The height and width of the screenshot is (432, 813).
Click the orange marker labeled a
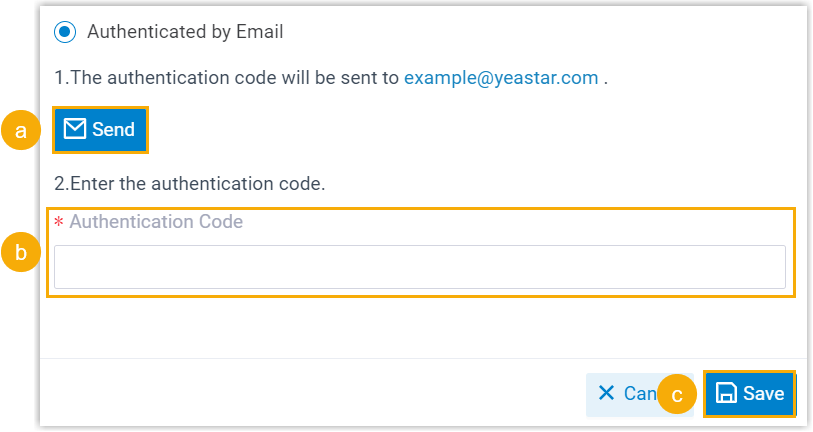click(20, 130)
